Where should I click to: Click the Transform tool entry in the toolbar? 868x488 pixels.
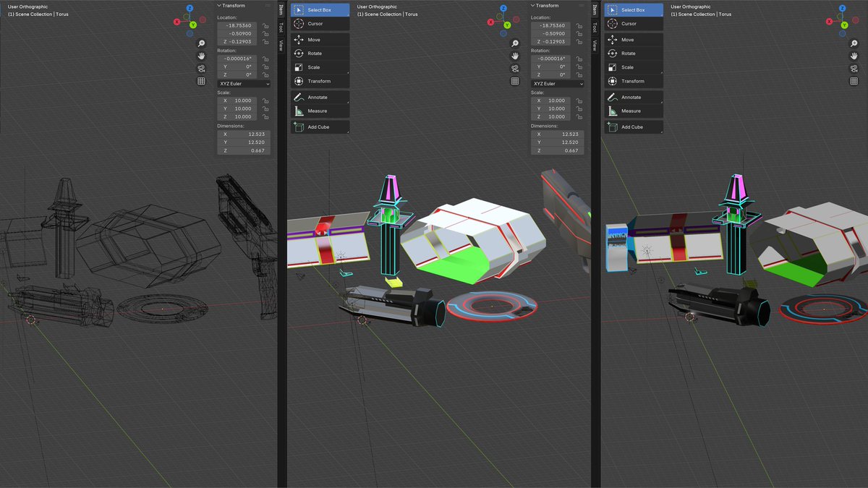tap(318, 81)
